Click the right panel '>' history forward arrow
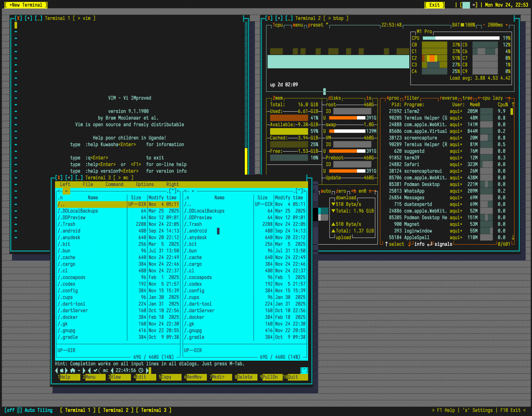Screen dimensions: 532x416 tap(304, 191)
